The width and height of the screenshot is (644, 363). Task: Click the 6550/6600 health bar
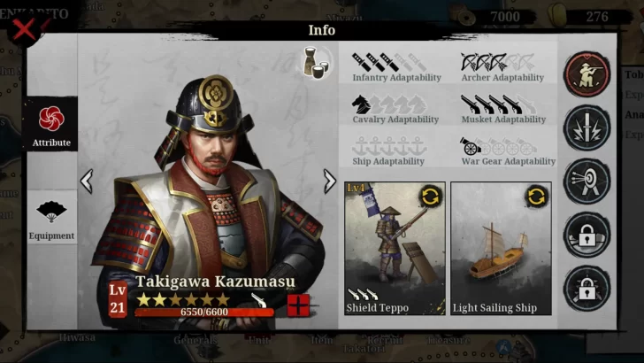point(204,312)
